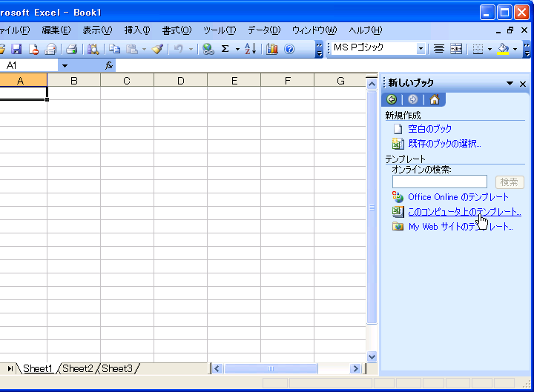Open the 挿入(I) menu

pos(137,30)
